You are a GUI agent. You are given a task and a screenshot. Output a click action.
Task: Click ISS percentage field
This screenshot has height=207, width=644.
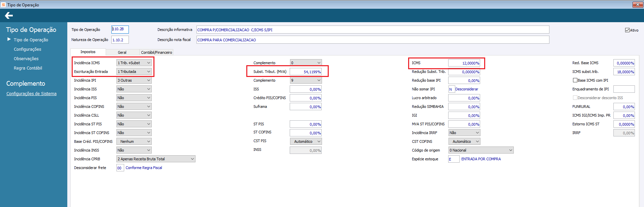[x=306, y=89]
